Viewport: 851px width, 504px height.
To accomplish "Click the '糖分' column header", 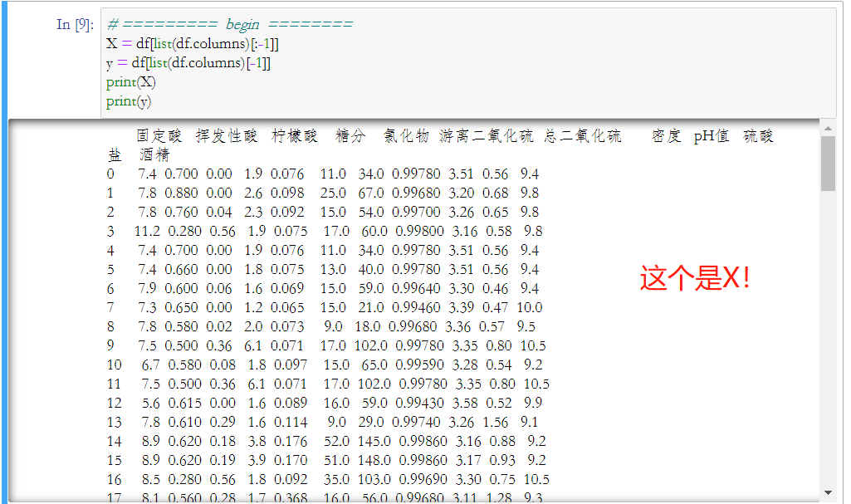I will point(350,135).
